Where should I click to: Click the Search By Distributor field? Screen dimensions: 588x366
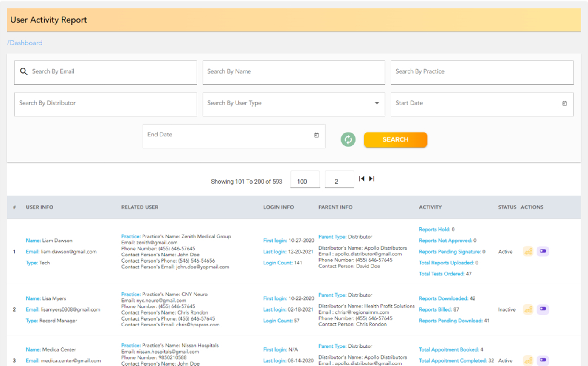click(x=105, y=103)
